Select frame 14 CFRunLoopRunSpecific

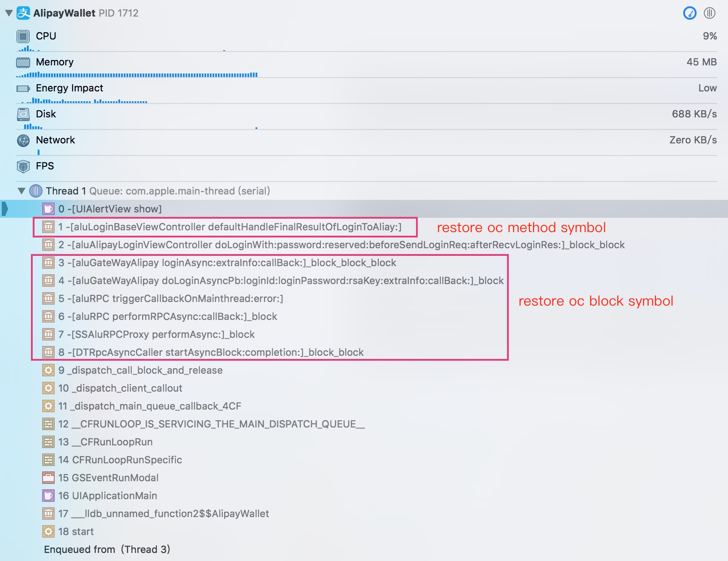(364, 460)
